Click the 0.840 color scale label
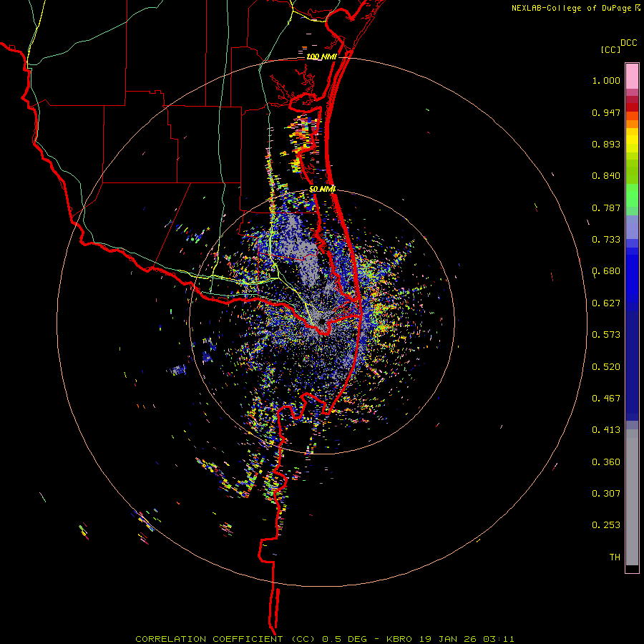This screenshot has height=644, width=644. [606, 176]
